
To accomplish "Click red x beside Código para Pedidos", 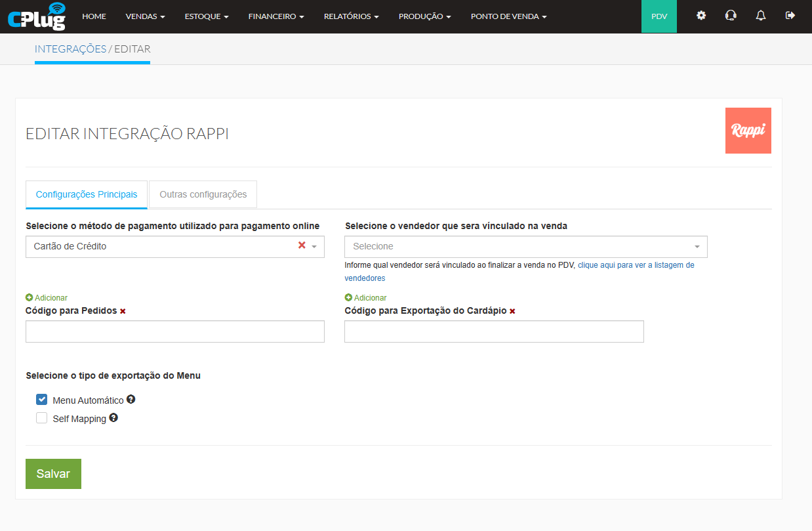I will tap(123, 311).
